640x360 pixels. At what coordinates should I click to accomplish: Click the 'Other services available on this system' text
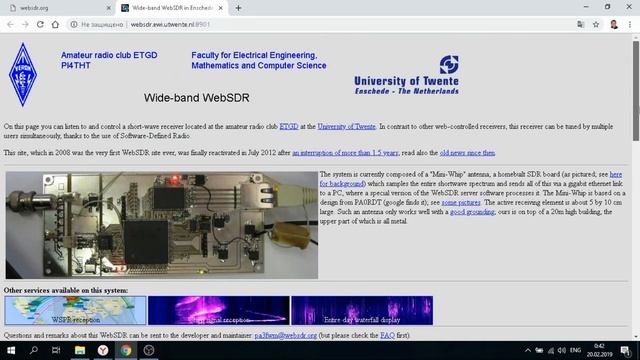coord(66,290)
